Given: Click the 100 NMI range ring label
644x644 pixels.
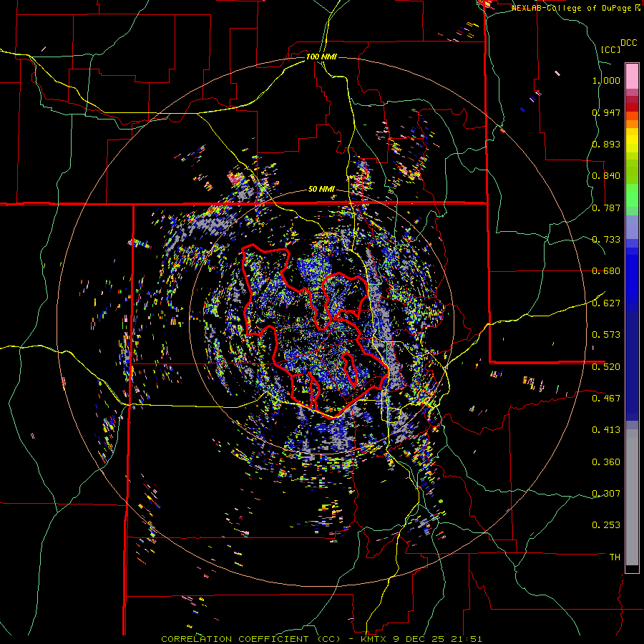Looking at the screenshot, I should [x=321, y=57].
